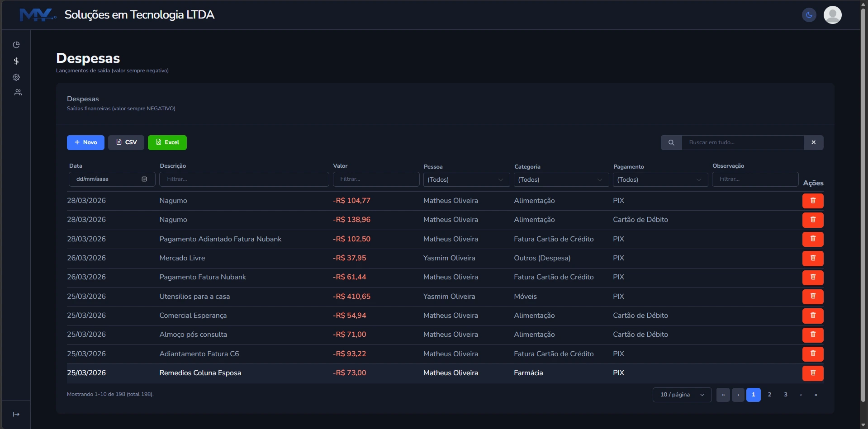Click the -R$ 410,65 value cell
The width and height of the screenshot is (868, 429).
(351, 297)
